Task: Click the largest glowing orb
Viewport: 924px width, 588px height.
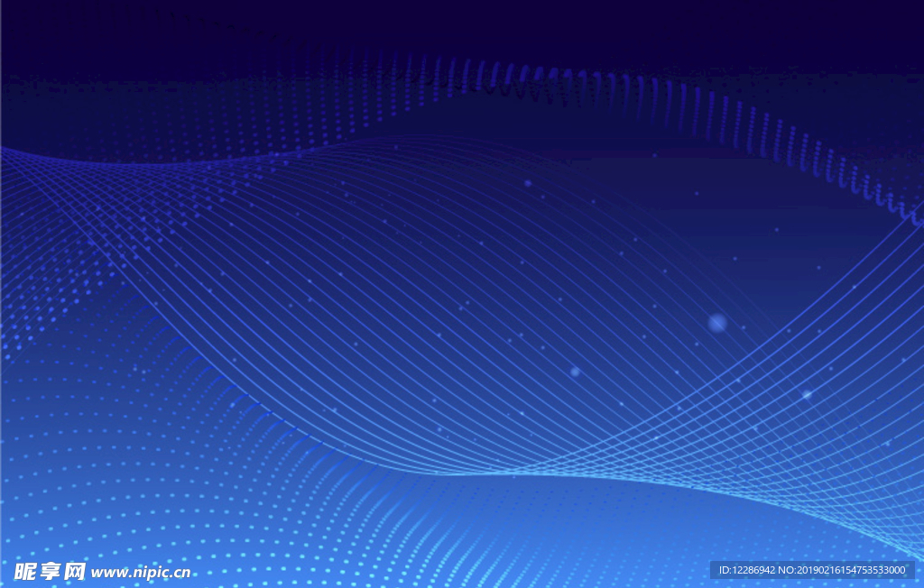Action: pos(717,322)
